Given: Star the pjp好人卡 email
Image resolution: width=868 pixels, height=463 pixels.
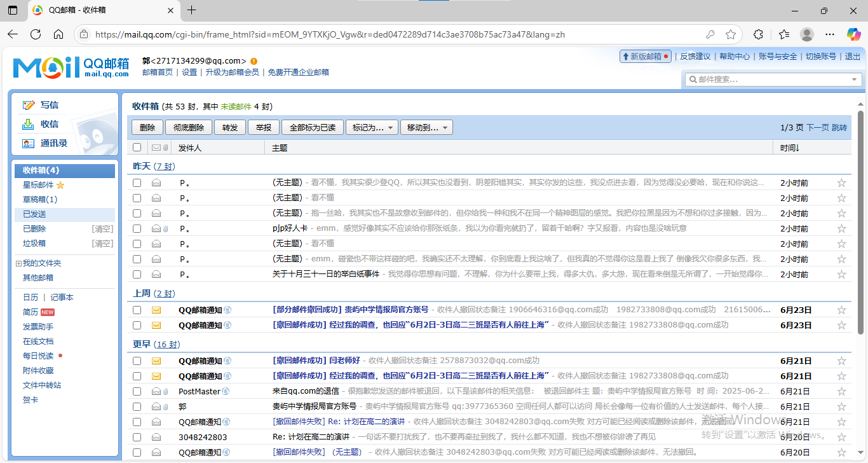Looking at the screenshot, I should [x=842, y=228].
